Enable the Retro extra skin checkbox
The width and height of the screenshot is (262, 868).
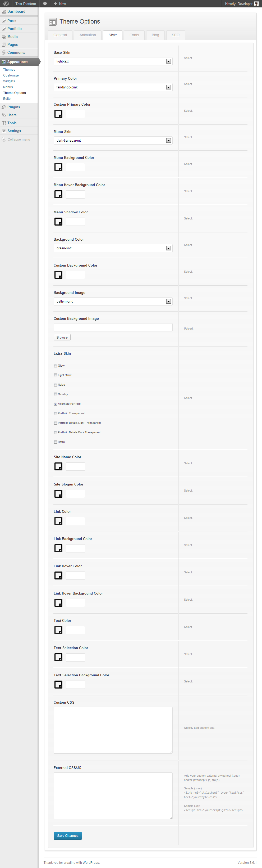pos(56,442)
